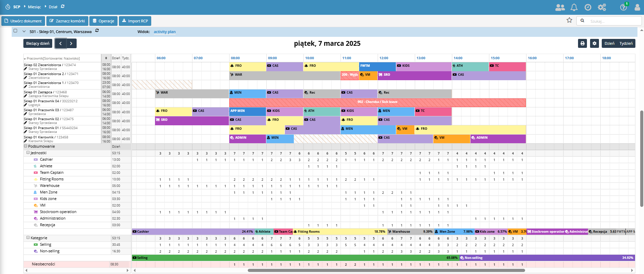Collapse the Podsumowanie section
This screenshot has width=644, height=274.
pyautogui.click(x=25, y=146)
